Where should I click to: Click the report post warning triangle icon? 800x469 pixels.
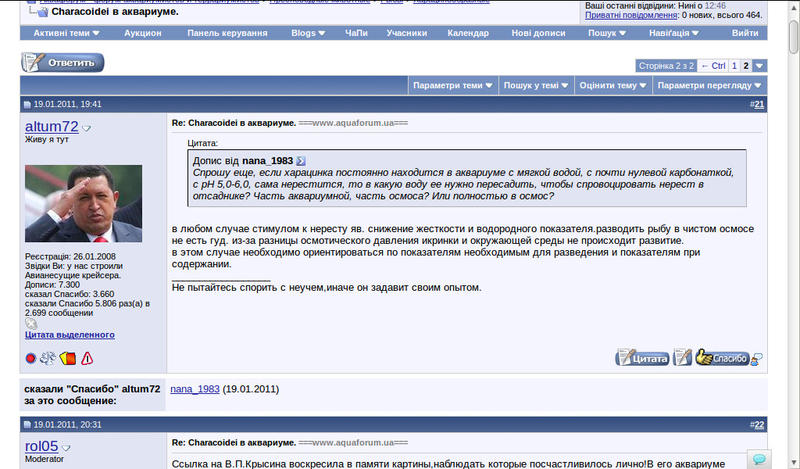point(87,358)
